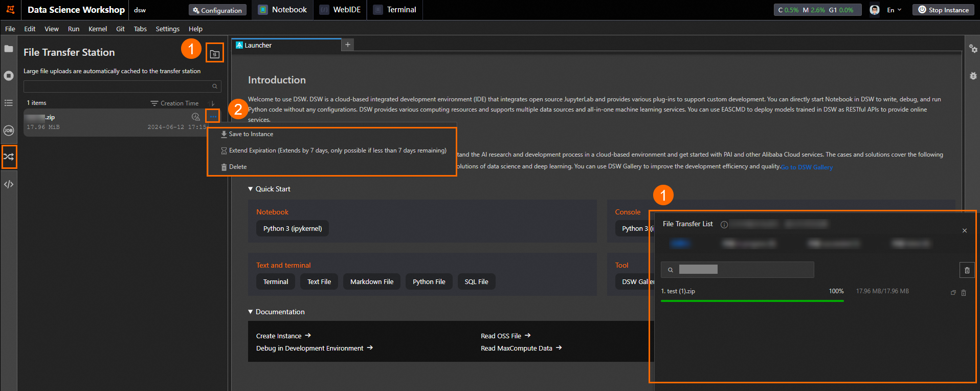
Task: Click the info icon next to File Transfer List
Action: tap(724, 225)
